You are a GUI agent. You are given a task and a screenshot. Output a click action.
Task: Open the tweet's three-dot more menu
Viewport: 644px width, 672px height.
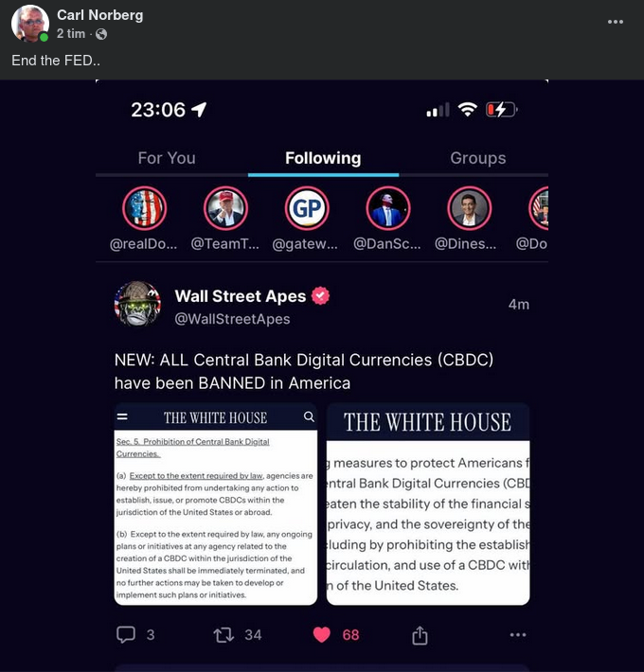(518, 635)
